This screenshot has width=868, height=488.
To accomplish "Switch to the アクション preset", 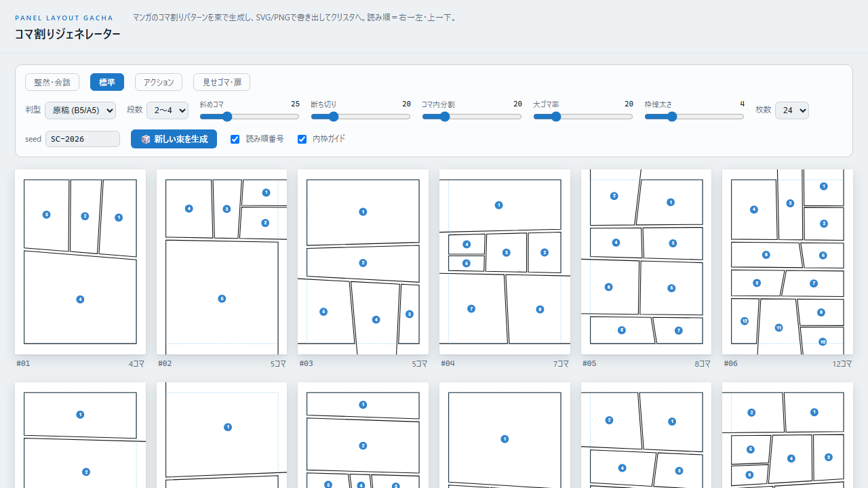I will pos(159,82).
